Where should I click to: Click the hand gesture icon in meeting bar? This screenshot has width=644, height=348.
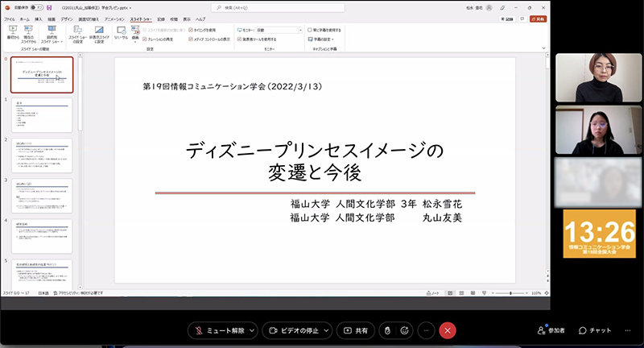pyautogui.click(x=386, y=330)
